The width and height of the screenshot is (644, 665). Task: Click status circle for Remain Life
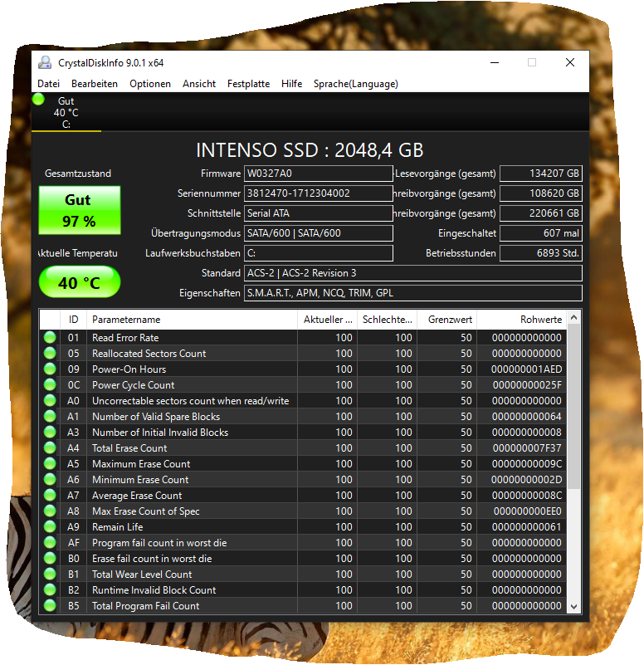click(50, 526)
